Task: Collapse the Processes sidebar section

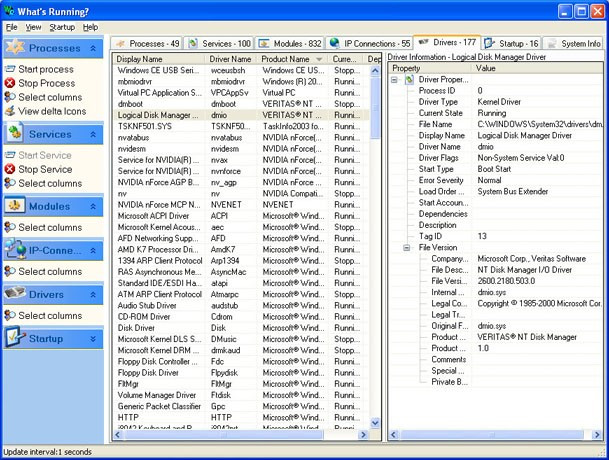Action: point(93,48)
